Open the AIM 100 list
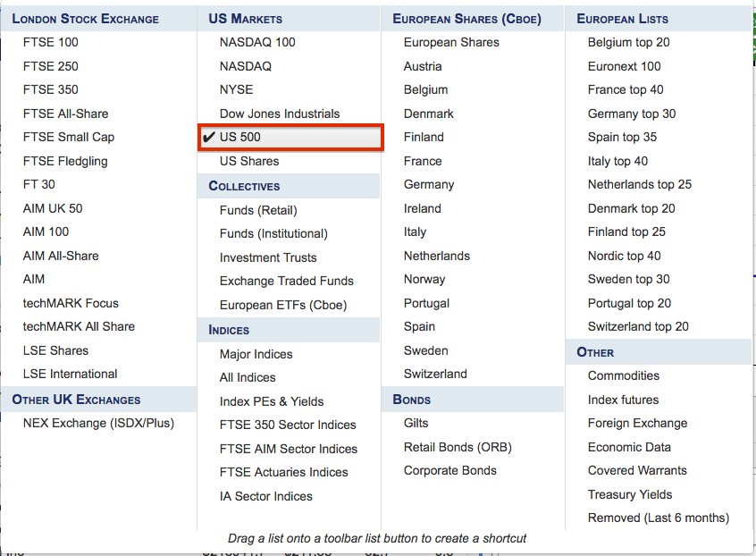Screen dimensions: 756x556 [46, 232]
